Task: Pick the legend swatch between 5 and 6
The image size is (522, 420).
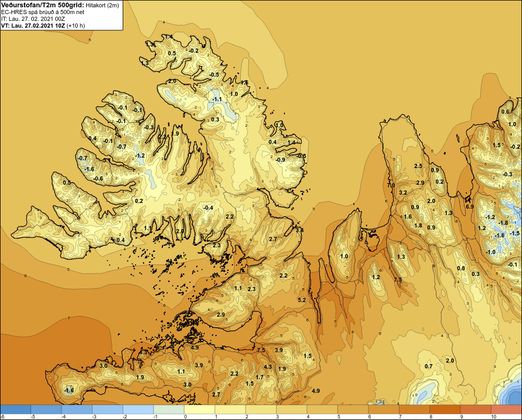Action: [353, 409]
